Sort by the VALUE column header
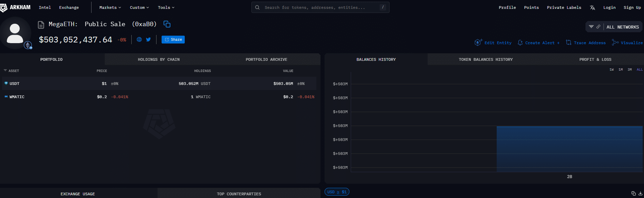Viewport: 644px width, 198px height. 288,71
